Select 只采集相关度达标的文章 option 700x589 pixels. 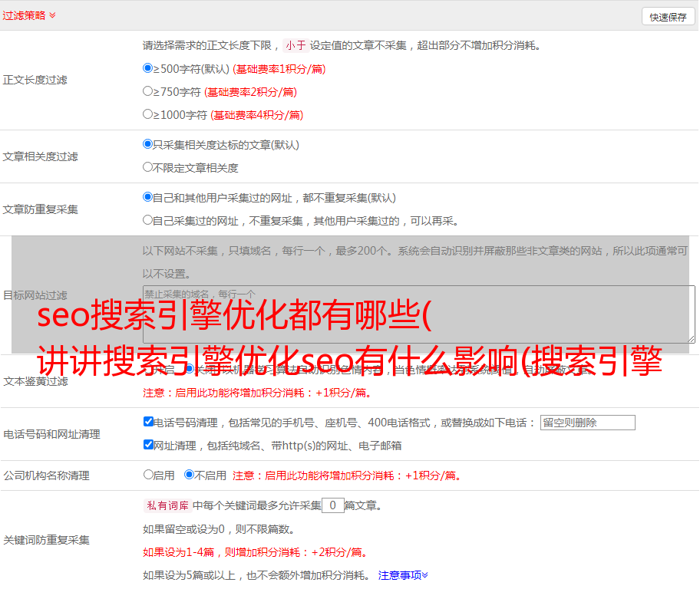click(148, 144)
